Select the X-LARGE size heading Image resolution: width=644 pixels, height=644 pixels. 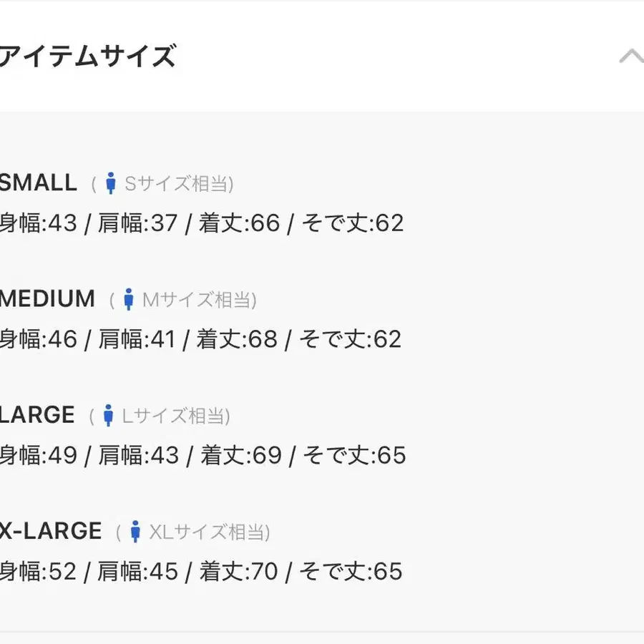click(x=51, y=531)
